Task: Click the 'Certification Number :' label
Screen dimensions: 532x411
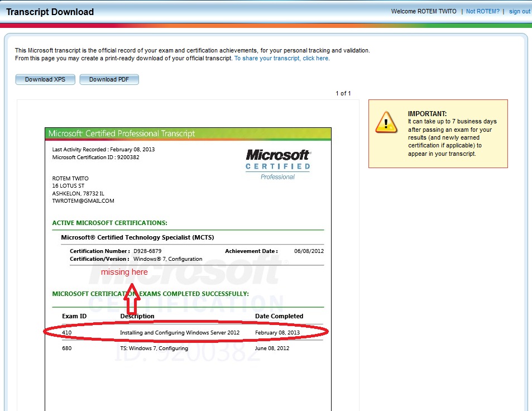Action: (x=100, y=251)
